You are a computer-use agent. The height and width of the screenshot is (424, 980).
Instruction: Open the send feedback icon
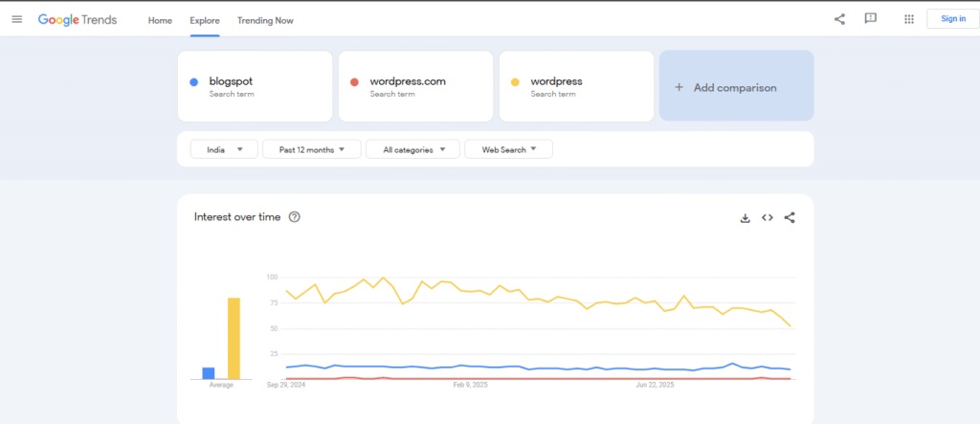coord(870,19)
